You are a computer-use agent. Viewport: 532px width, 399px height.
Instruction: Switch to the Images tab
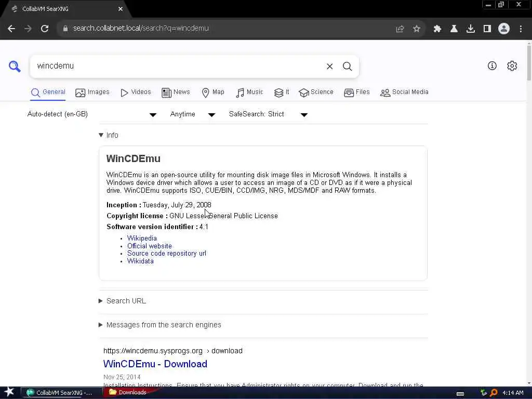(92, 92)
